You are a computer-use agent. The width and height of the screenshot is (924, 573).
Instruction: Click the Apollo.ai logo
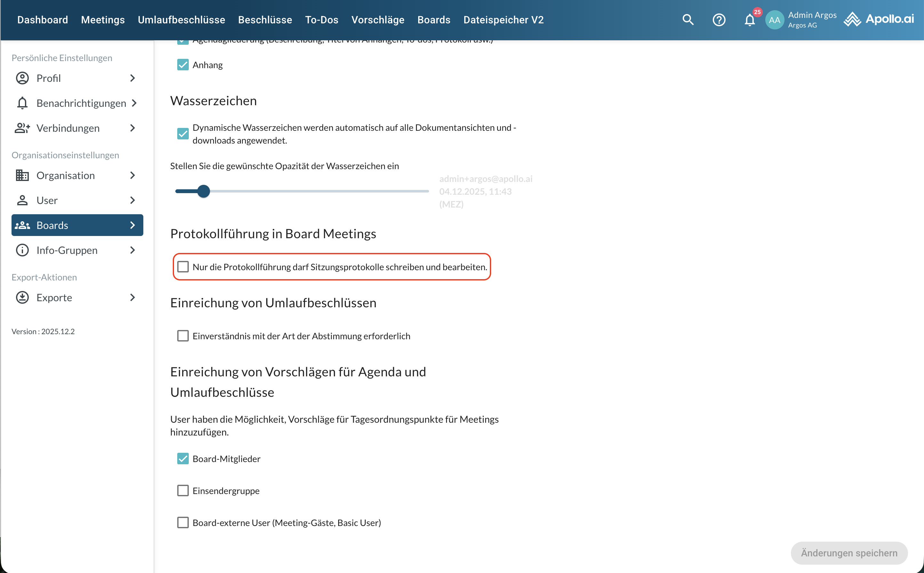(x=879, y=19)
